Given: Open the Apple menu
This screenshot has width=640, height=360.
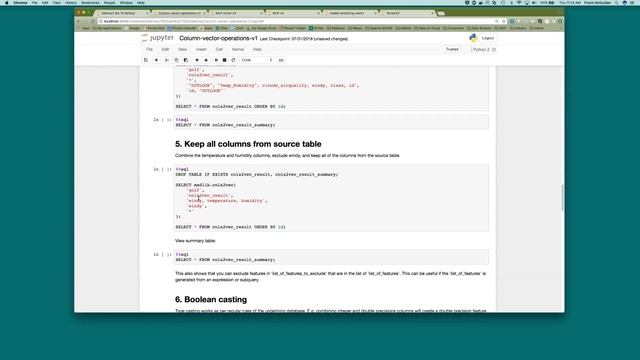Looking at the screenshot, I should [7, 3].
